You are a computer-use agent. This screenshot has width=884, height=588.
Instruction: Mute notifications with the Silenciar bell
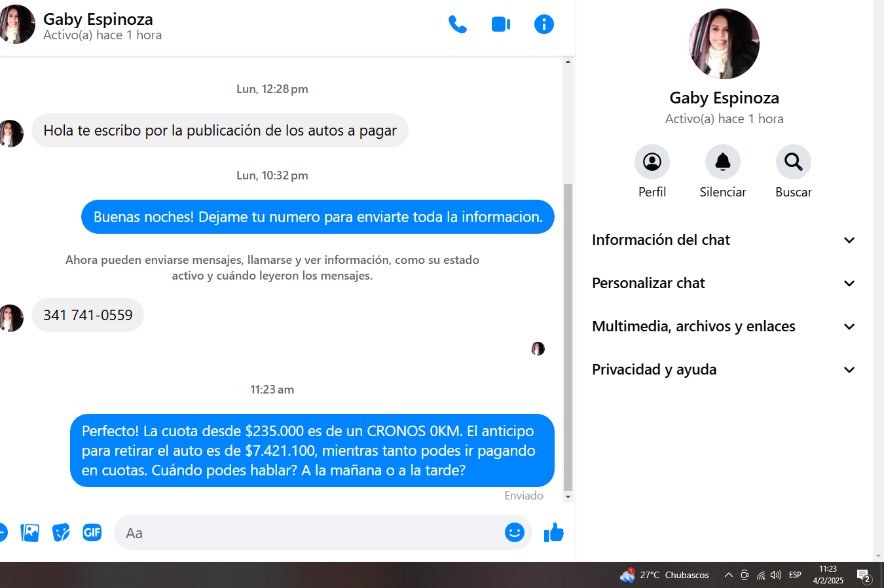click(x=722, y=162)
